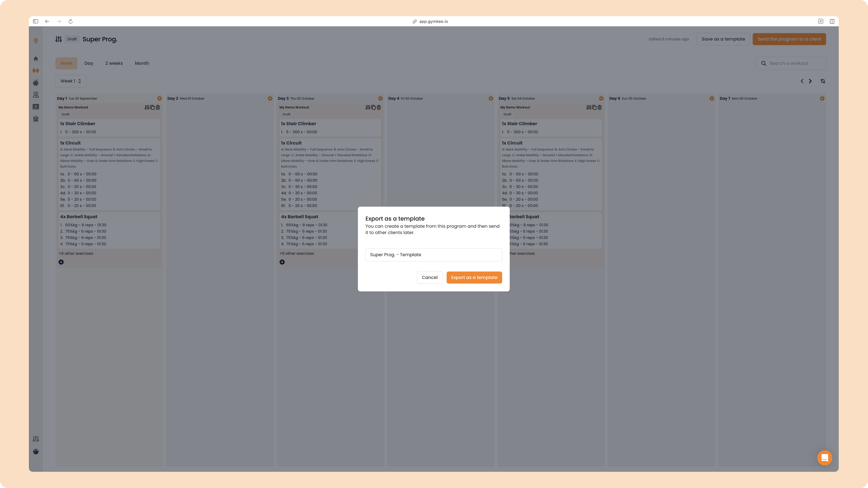Click program settings sliders icon beside Draft
The image size is (868, 488).
[59, 39]
